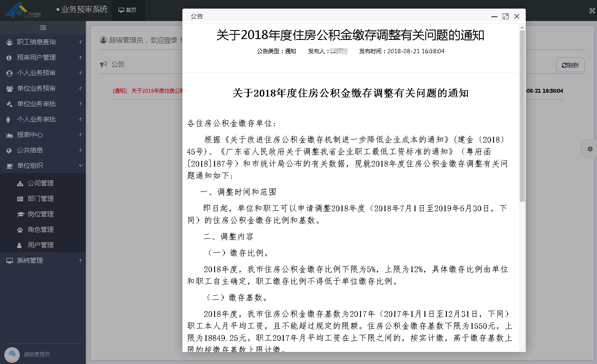Viewport: 597px width, 364px height.
Task: Click the 个人业务预审 person icon
Action: (x=9, y=73)
